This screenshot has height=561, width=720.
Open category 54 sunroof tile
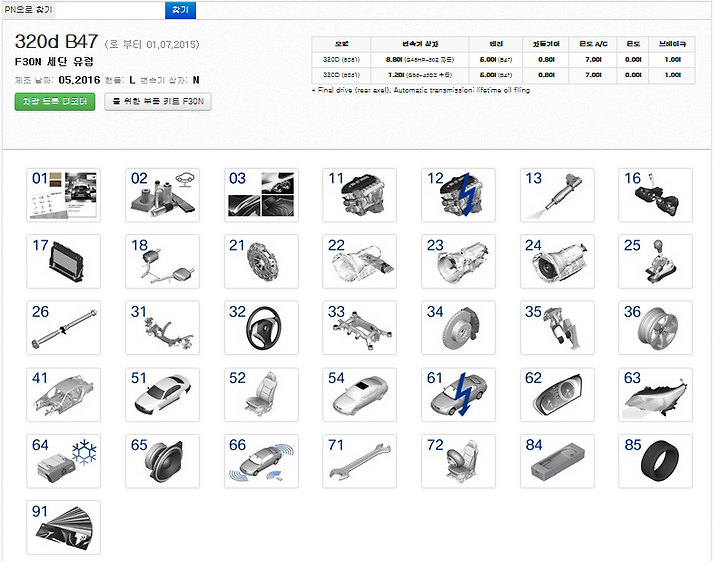point(360,395)
